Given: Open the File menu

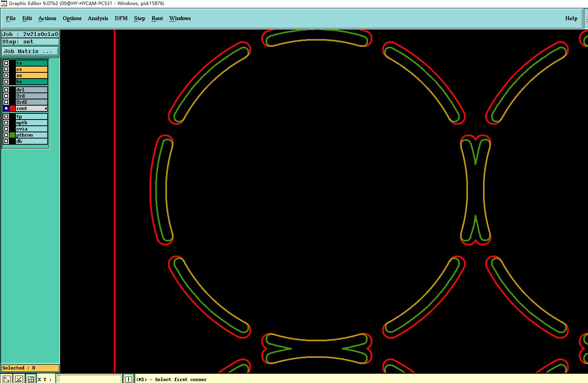Looking at the screenshot, I should point(11,18).
